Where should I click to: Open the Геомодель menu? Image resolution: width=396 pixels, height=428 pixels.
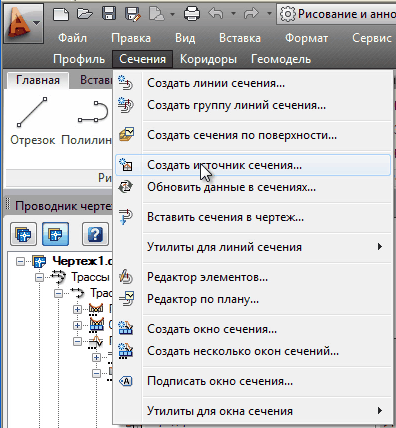click(281, 59)
